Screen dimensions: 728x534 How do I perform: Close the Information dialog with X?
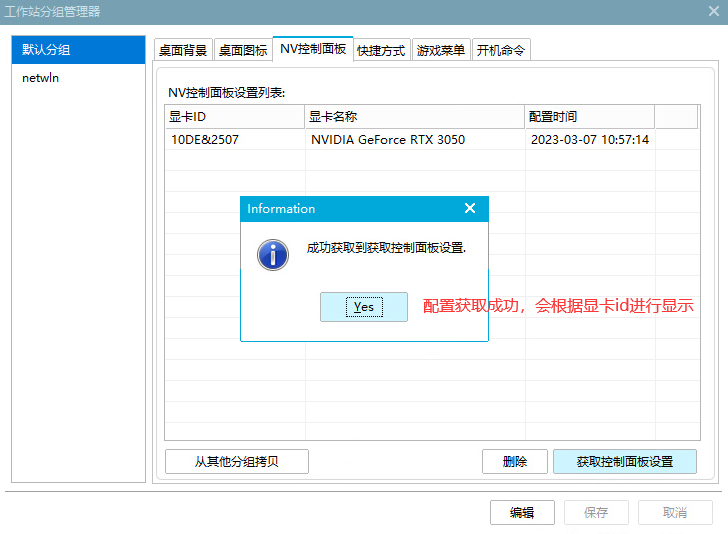click(x=470, y=208)
